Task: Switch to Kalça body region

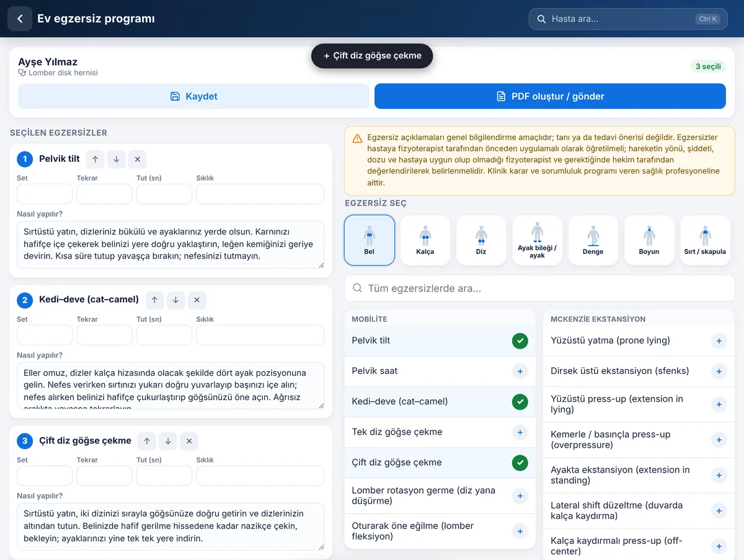Action: point(425,240)
